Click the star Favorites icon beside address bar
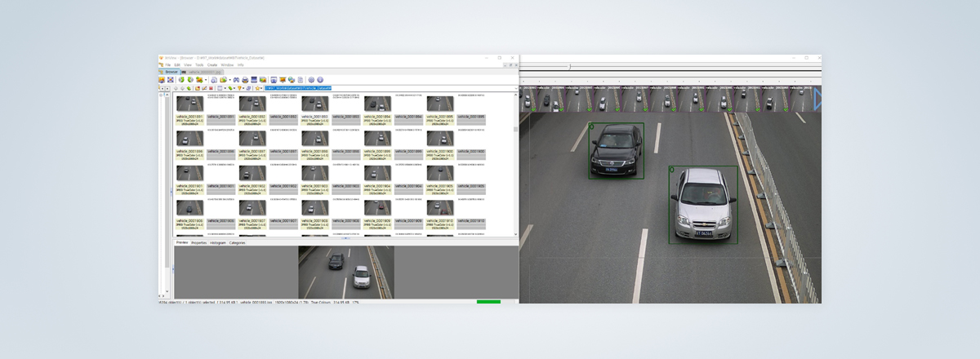Viewport: 980px width, 359px height. [x=257, y=88]
